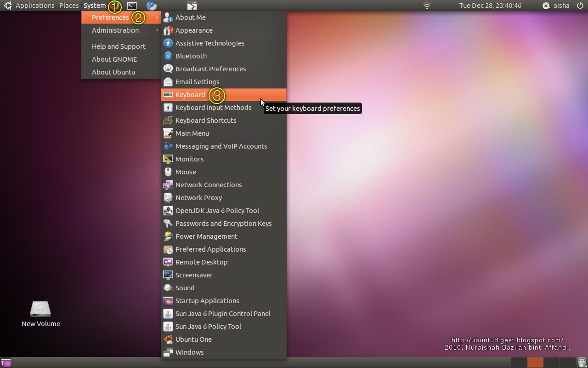Open the Terminal launcher on the top panel
Image resolution: width=588 pixels, height=368 pixels.
coord(131,6)
